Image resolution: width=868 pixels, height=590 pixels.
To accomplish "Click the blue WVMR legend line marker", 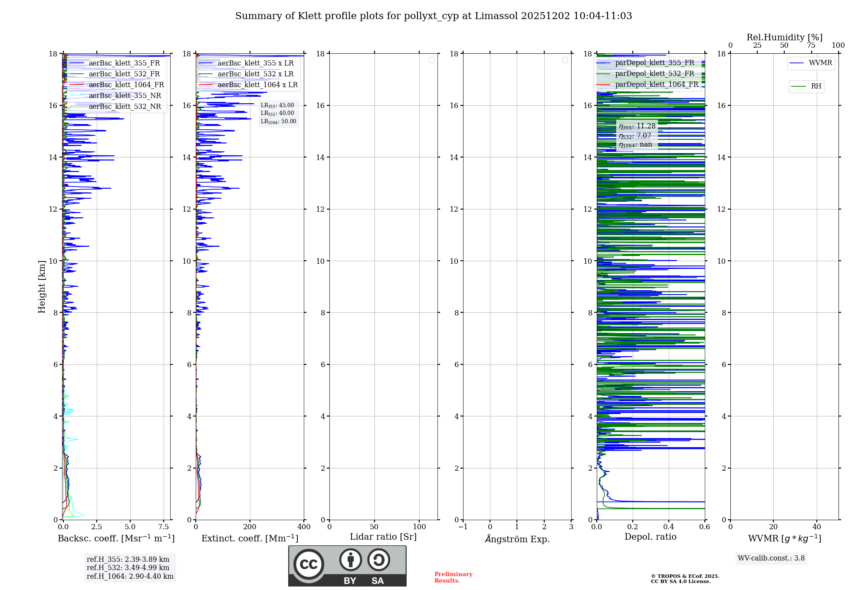I will tap(797, 63).
